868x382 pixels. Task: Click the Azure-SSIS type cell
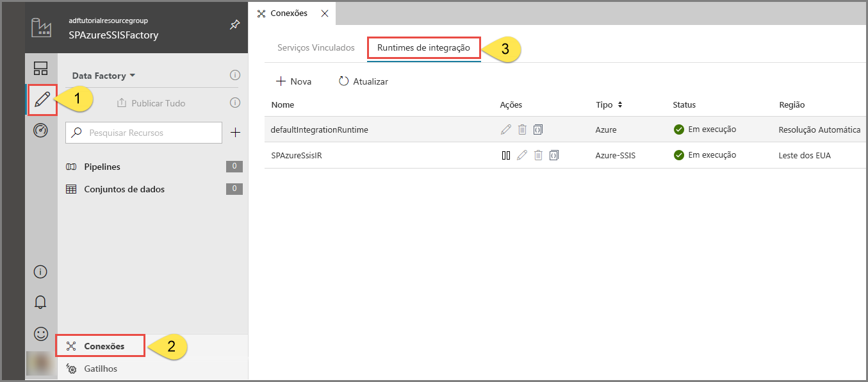615,155
